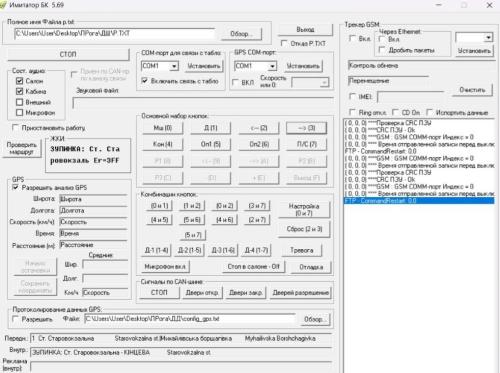The height and width of the screenshot is (373, 500).
Task: Click Двери откр. button
Action: [x=202, y=293]
